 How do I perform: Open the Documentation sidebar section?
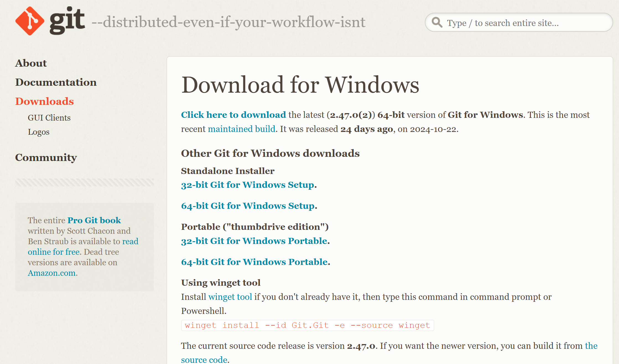56,82
